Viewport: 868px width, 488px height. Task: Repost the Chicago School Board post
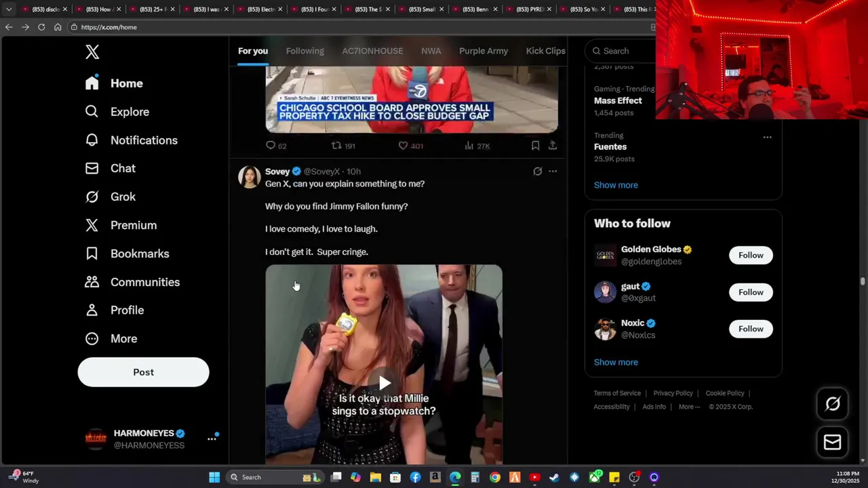click(x=342, y=146)
